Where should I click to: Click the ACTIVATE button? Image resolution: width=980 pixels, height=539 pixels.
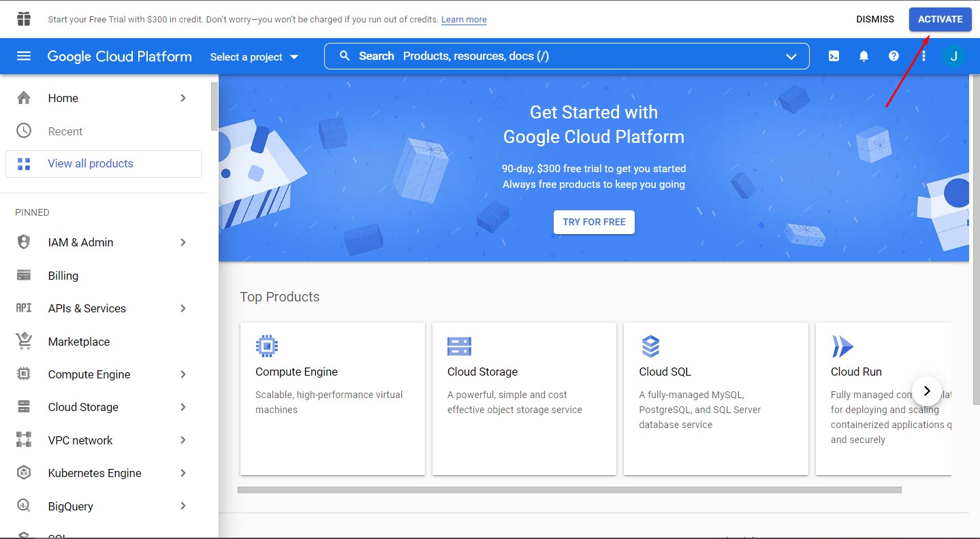tap(940, 19)
